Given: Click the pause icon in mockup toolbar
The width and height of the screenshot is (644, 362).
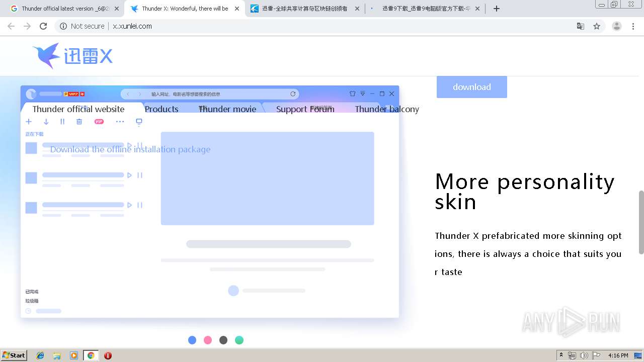Looking at the screenshot, I should [x=62, y=122].
